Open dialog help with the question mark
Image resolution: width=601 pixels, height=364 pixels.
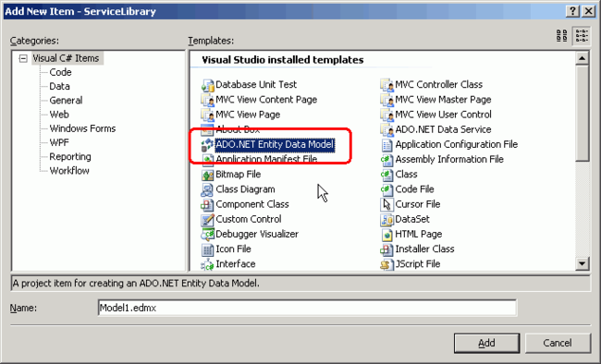pos(572,11)
